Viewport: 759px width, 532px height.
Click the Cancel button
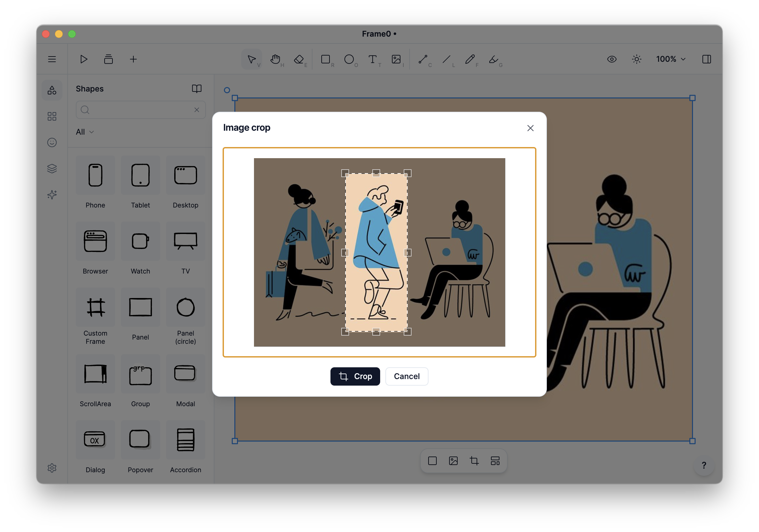coord(407,376)
